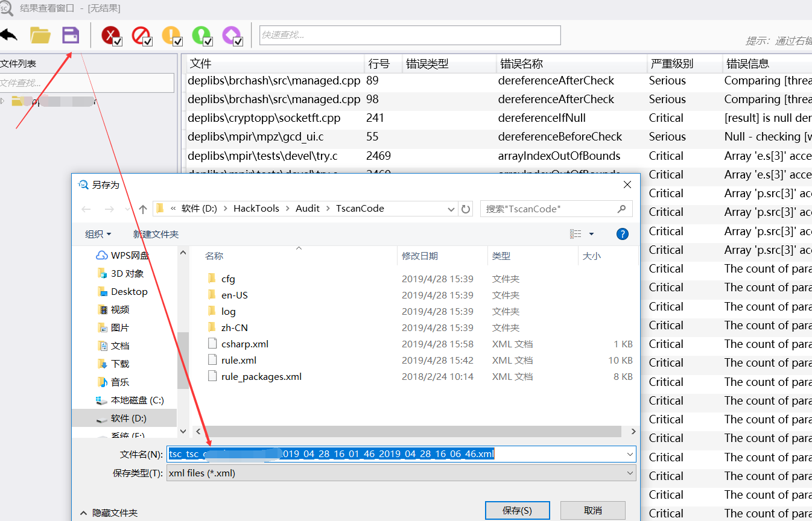812x521 pixels.
Task: Open a results file using the folder icon
Action: point(40,35)
